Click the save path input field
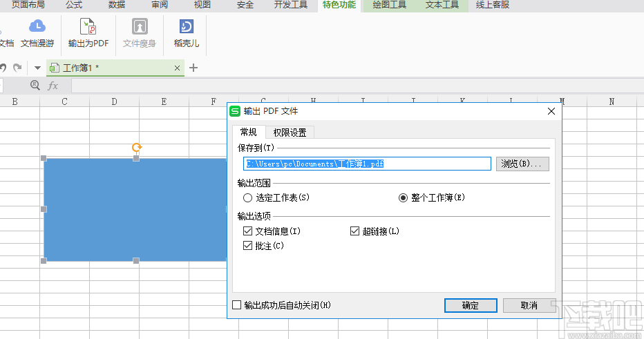The image size is (644, 339). click(367, 164)
